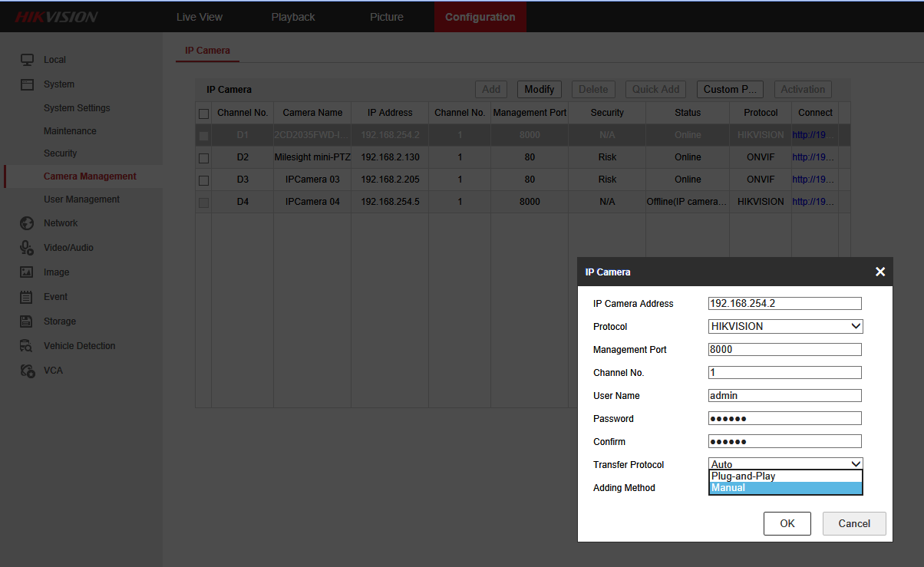Open the Live View tab
Screen dimensions: 924x567
pos(200,17)
